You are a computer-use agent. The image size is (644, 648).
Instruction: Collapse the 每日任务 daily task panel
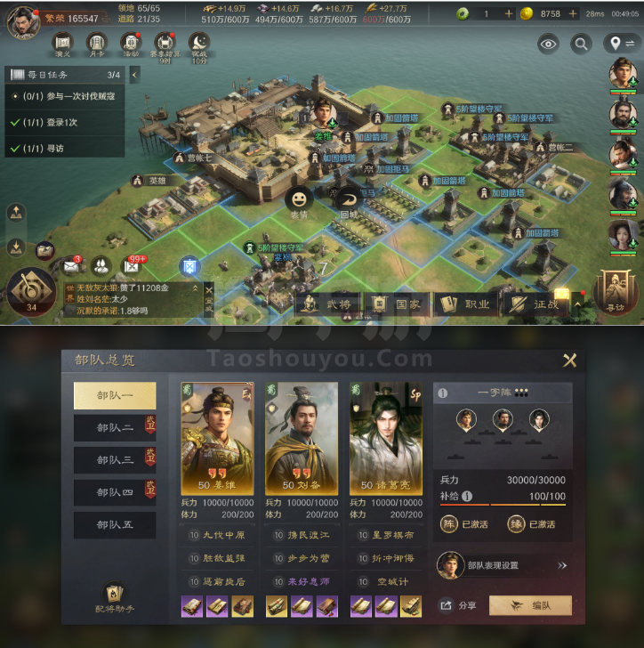[134, 75]
